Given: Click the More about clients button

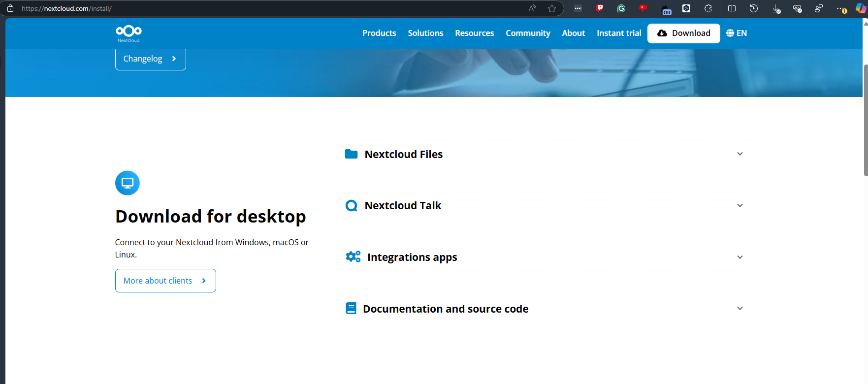Looking at the screenshot, I should click(x=165, y=281).
